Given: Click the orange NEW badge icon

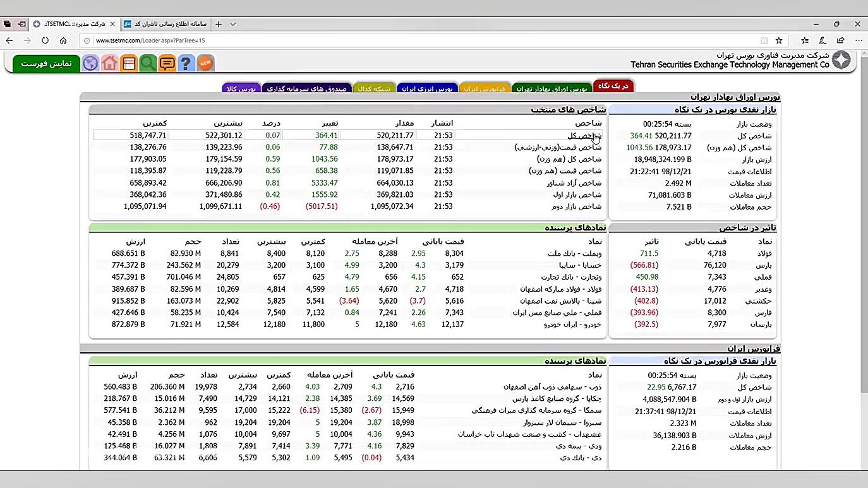Looking at the screenshot, I should point(205,63).
